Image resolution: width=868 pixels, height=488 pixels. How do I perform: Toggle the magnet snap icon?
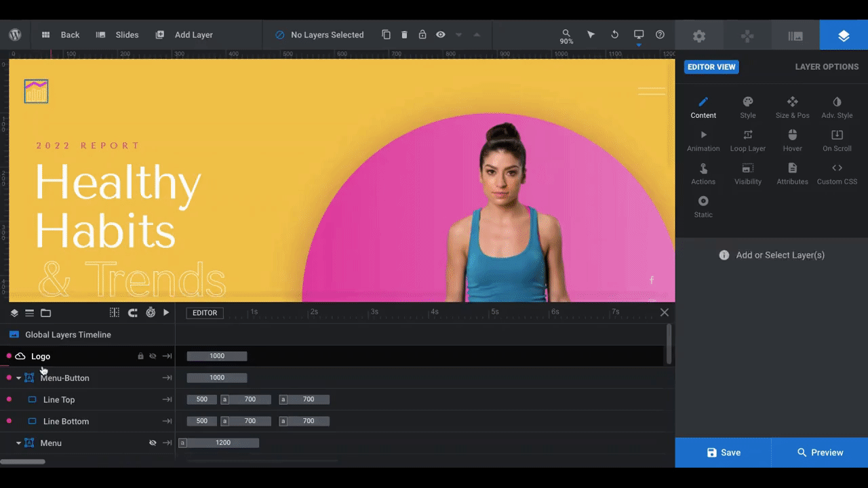[133, 312]
